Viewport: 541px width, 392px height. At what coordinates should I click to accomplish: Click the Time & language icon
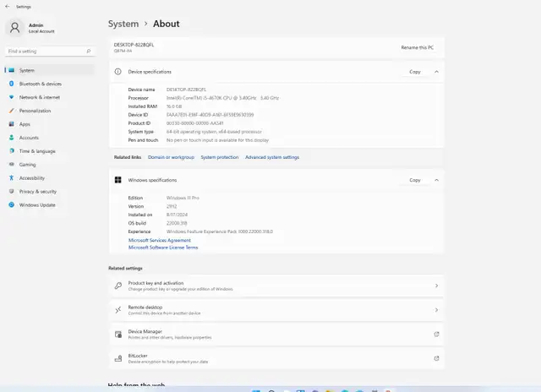(x=11, y=151)
